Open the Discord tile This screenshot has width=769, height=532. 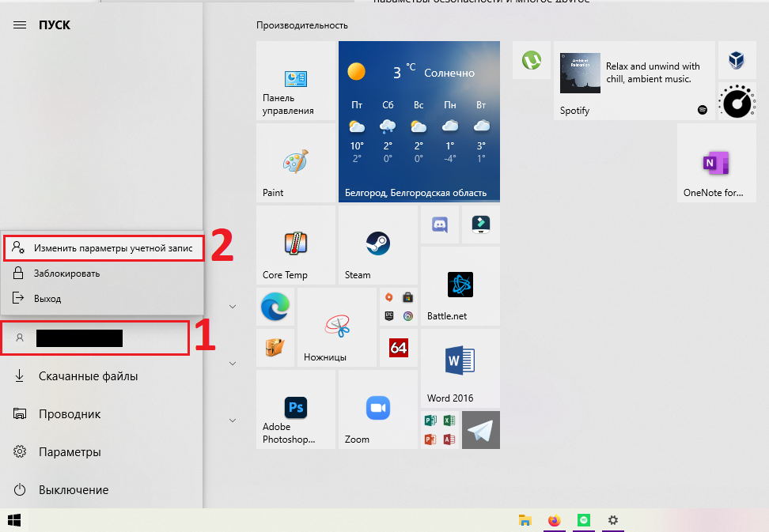[439, 224]
